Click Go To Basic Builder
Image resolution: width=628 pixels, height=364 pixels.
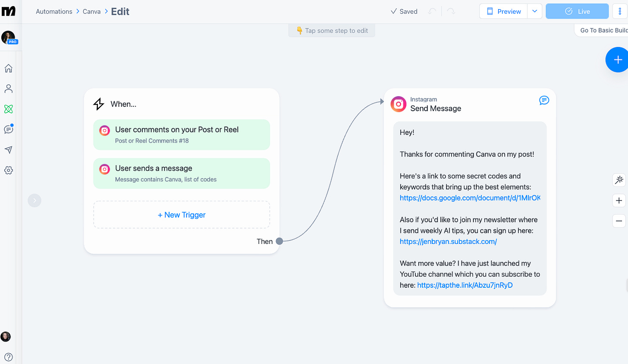click(x=602, y=30)
